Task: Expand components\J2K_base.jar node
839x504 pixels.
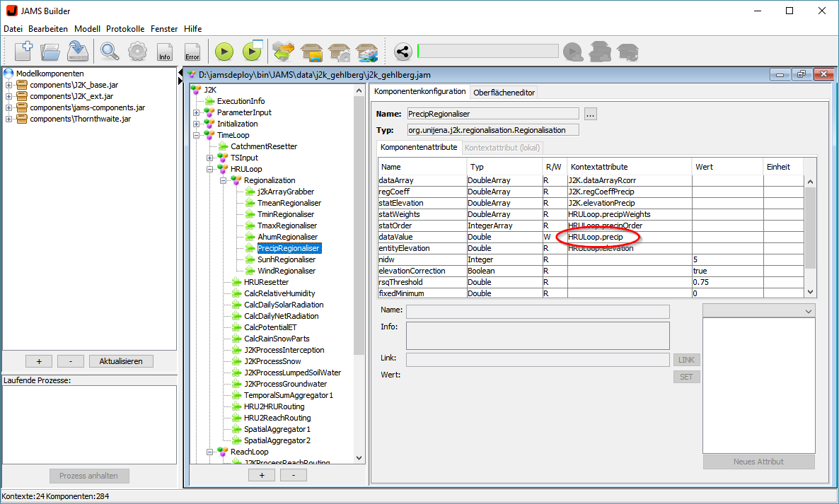Action: pyautogui.click(x=8, y=85)
